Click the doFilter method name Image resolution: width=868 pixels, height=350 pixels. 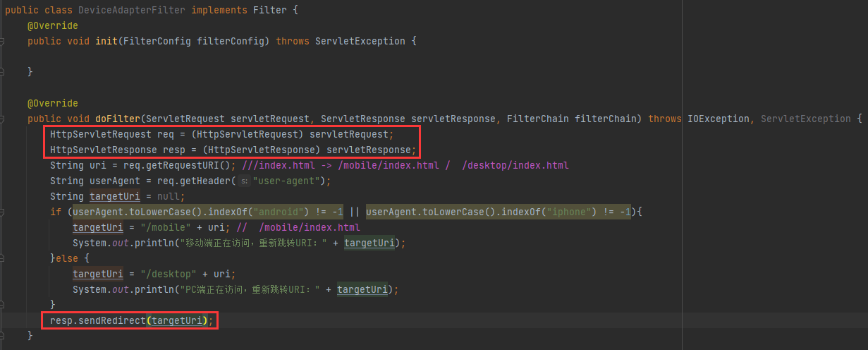click(x=118, y=119)
